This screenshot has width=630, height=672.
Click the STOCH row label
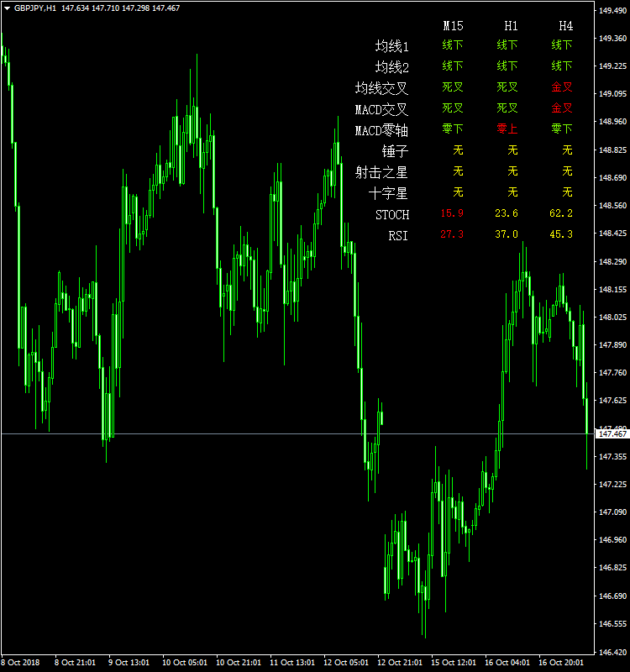tap(392, 215)
